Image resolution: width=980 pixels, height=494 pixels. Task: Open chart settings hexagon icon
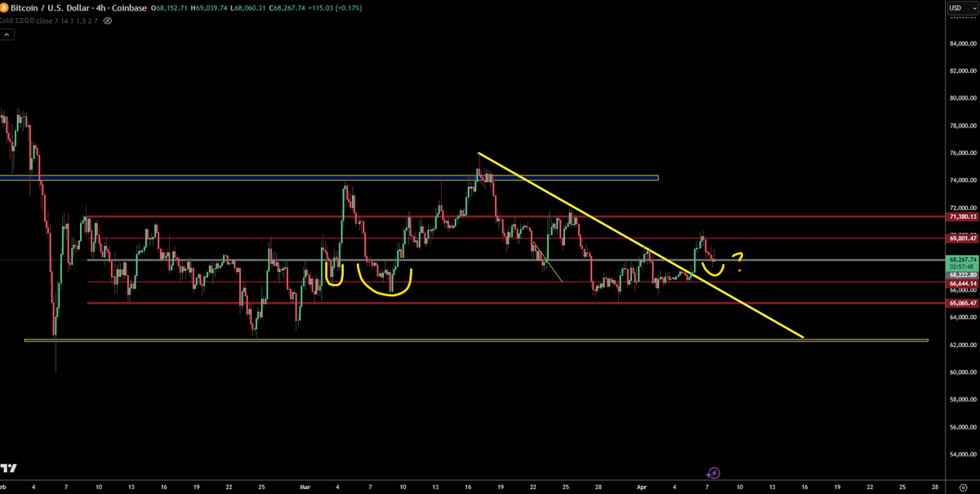click(x=963, y=487)
